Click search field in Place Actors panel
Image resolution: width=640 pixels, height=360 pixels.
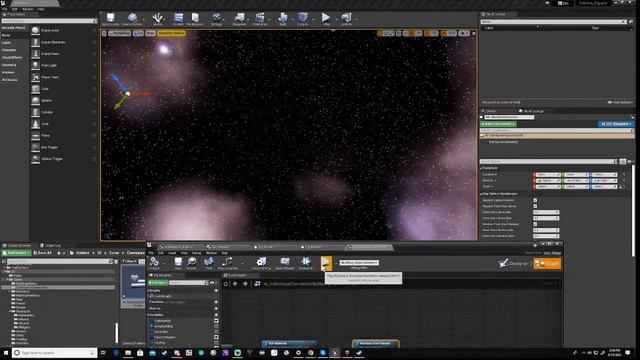click(x=48, y=21)
